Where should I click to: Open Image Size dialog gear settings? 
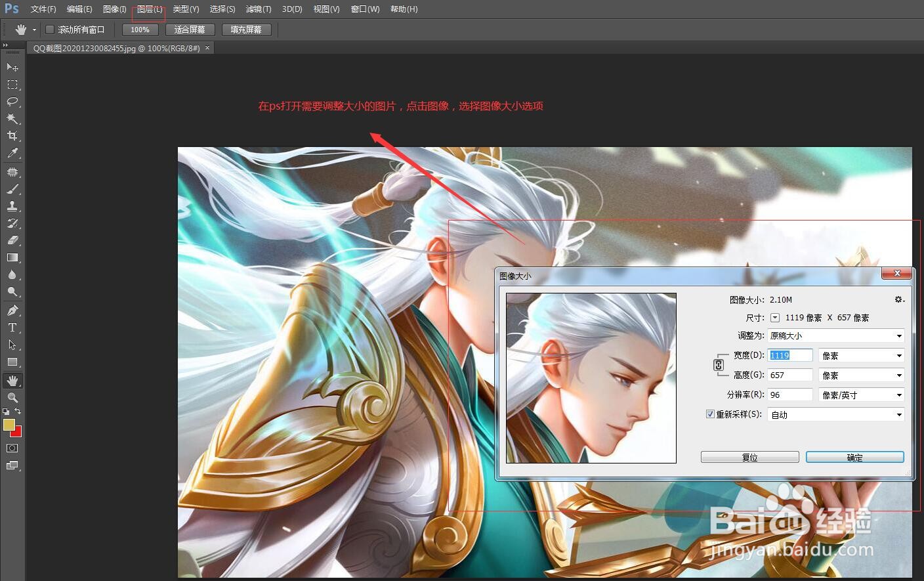coord(899,299)
